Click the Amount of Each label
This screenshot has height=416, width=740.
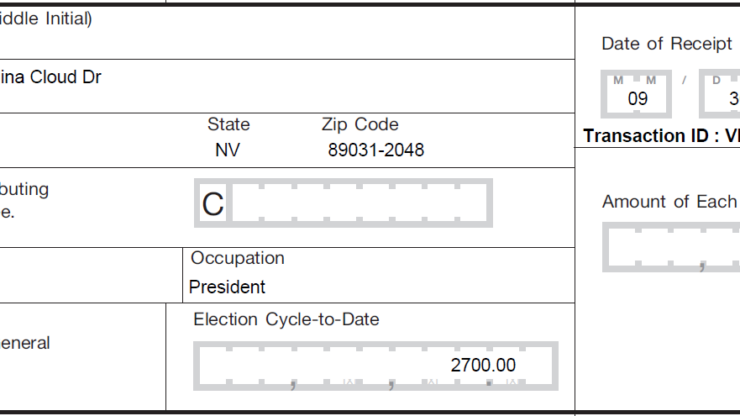coord(668,202)
